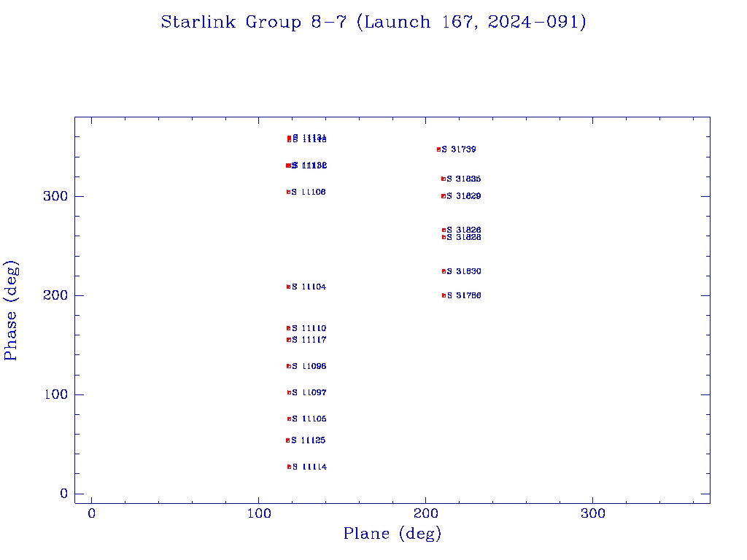Click the 'Phase (deg)' y-axis title
This screenshot has width=747, height=560.
coord(11,311)
